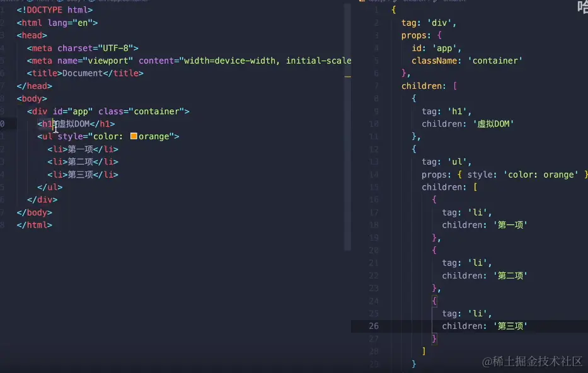Click the opening <body> tag
The image size is (588, 373).
tap(32, 99)
